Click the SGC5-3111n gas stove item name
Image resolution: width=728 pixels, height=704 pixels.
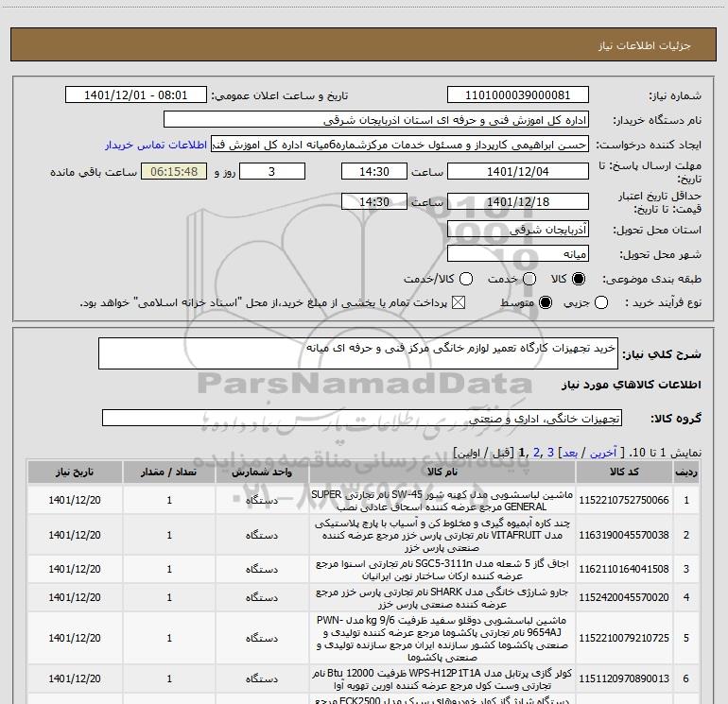point(442,570)
